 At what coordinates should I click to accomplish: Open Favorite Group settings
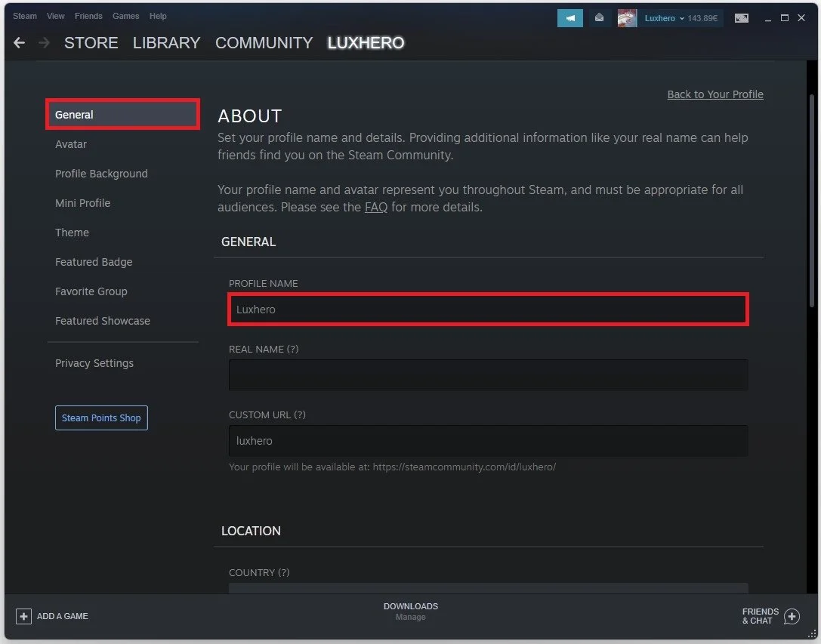[x=91, y=291]
